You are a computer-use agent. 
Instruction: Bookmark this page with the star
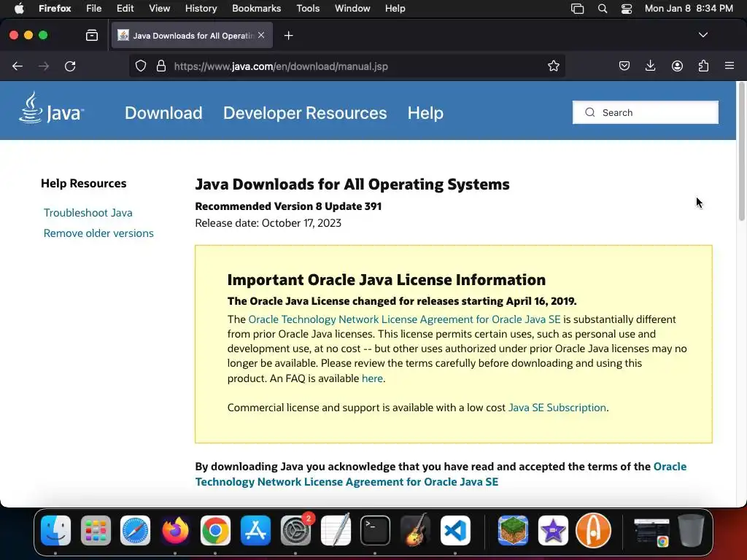pyautogui.click(x=553, y=66)
